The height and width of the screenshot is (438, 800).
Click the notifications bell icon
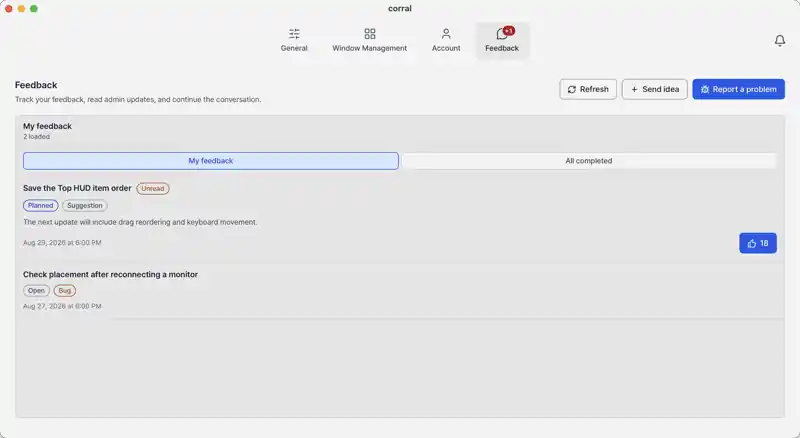[780, 40]
